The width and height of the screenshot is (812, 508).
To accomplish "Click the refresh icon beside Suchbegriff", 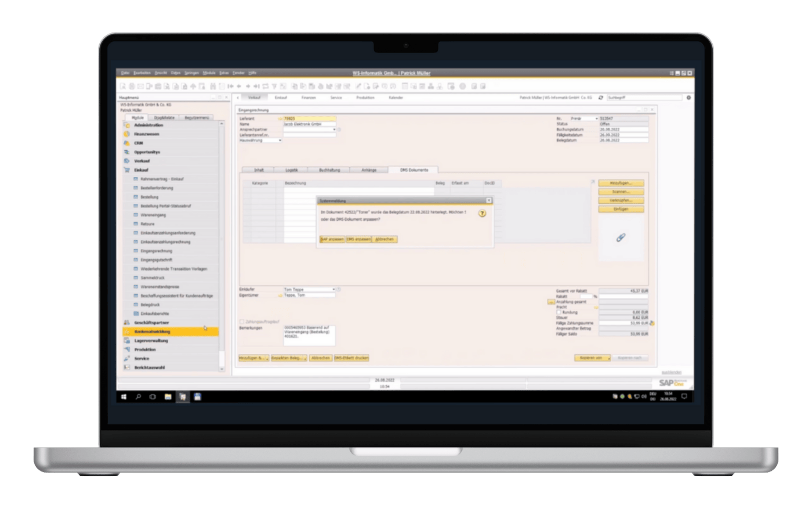I will 601,98.
